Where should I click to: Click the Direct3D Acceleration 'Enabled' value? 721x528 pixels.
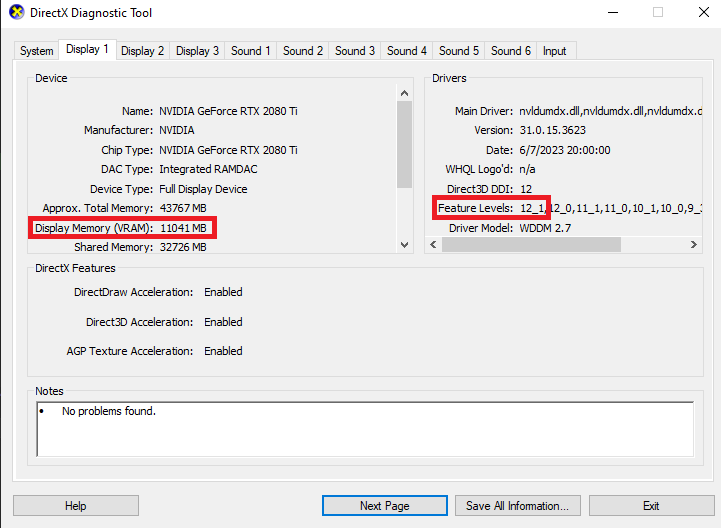pyautogui.click(x=223, y=322)
